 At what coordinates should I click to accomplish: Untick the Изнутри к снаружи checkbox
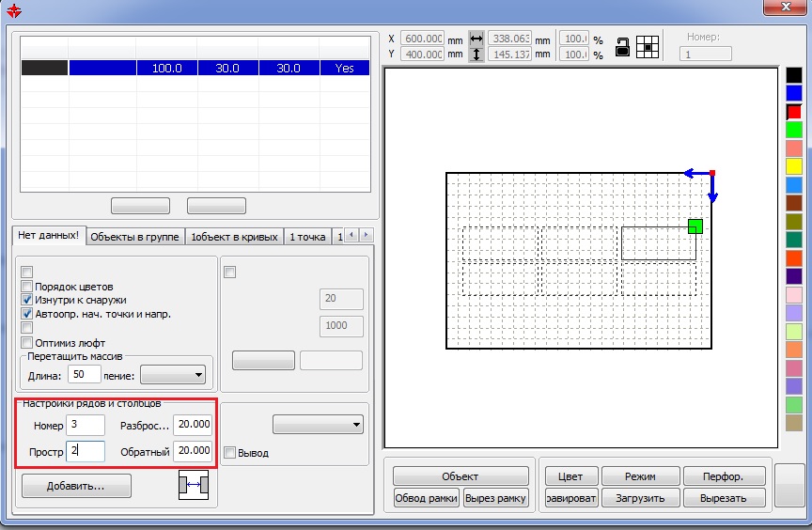point(27,300)
